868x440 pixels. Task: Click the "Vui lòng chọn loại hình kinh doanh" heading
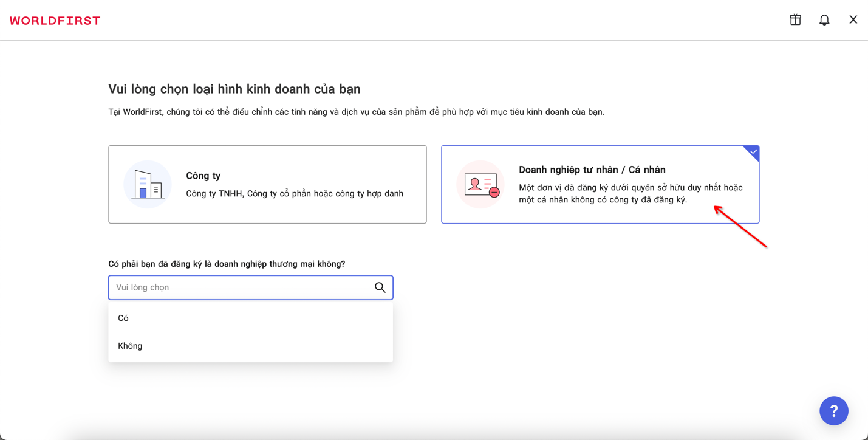(234, 89)
